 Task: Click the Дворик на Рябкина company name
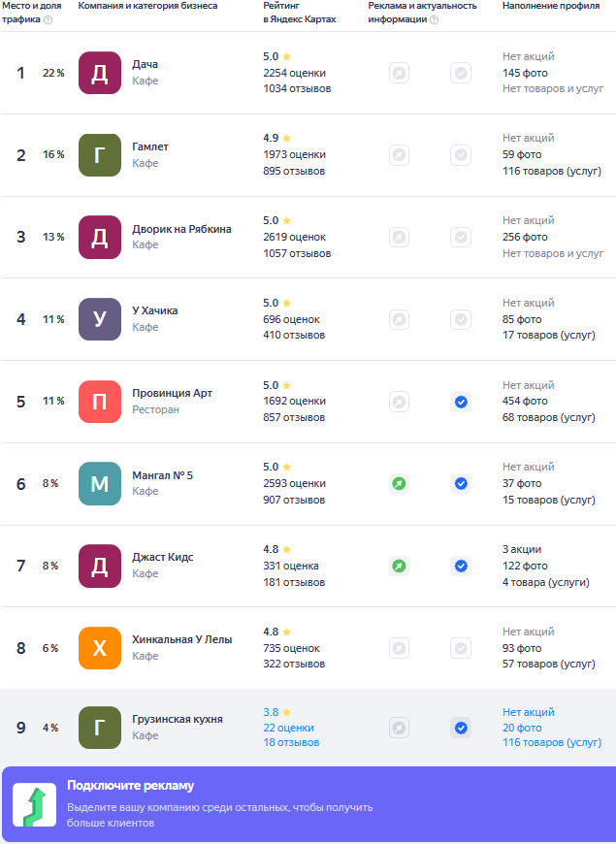(x=182, y=229)
